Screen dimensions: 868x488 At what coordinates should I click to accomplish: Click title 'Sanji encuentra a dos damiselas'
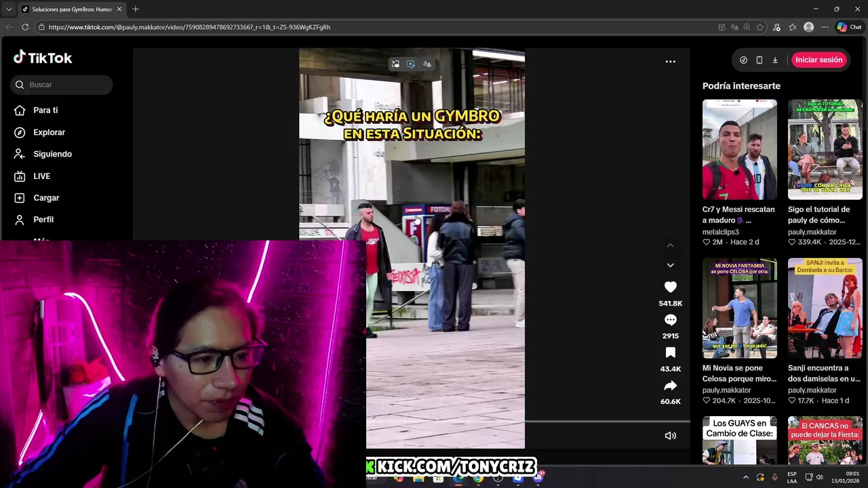pyautogui.click(x=824, y=373)
